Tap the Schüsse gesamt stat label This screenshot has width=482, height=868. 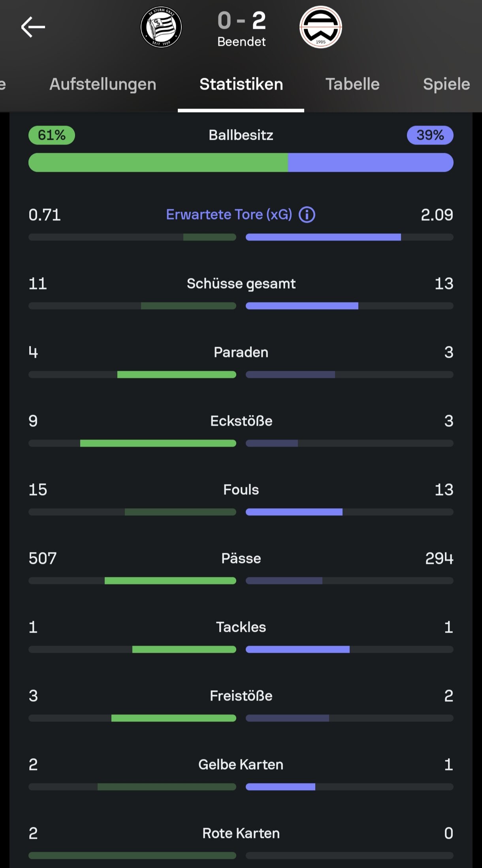click(x=241, y=284)
